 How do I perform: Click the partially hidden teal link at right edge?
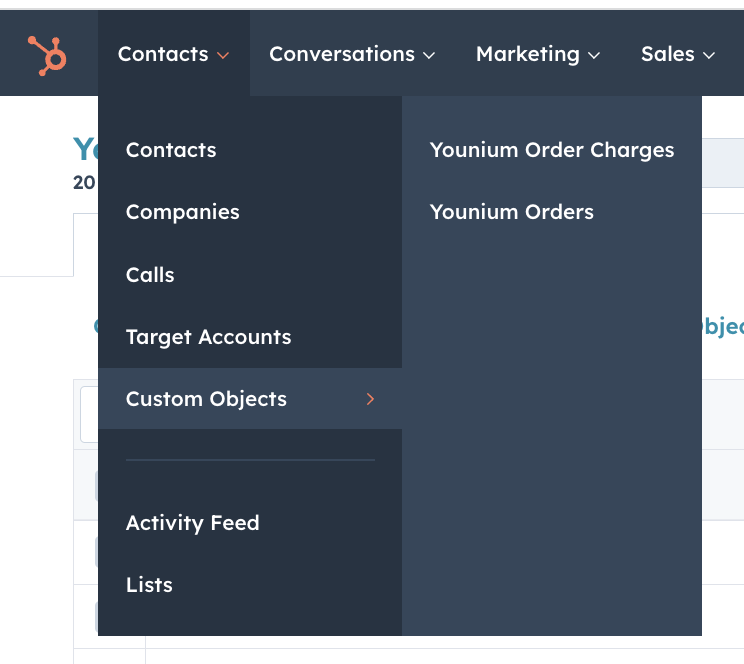[723, 327]
